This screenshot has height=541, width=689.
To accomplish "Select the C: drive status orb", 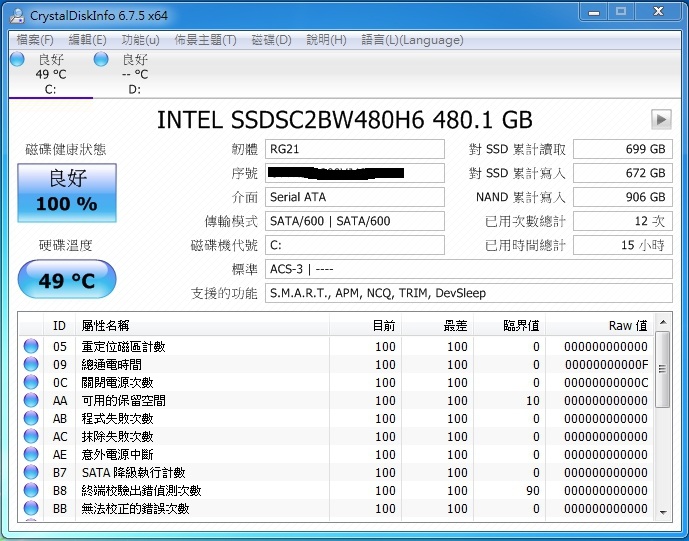I will [18, 59].
